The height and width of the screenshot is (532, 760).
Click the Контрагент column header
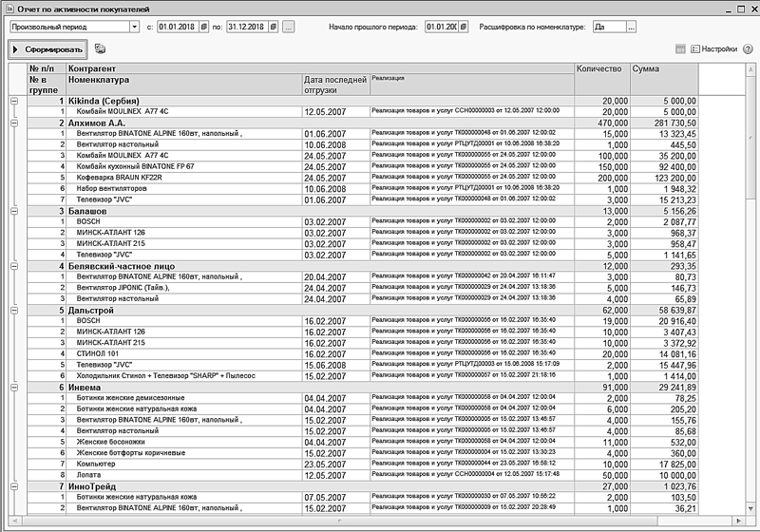click(320, 68)
